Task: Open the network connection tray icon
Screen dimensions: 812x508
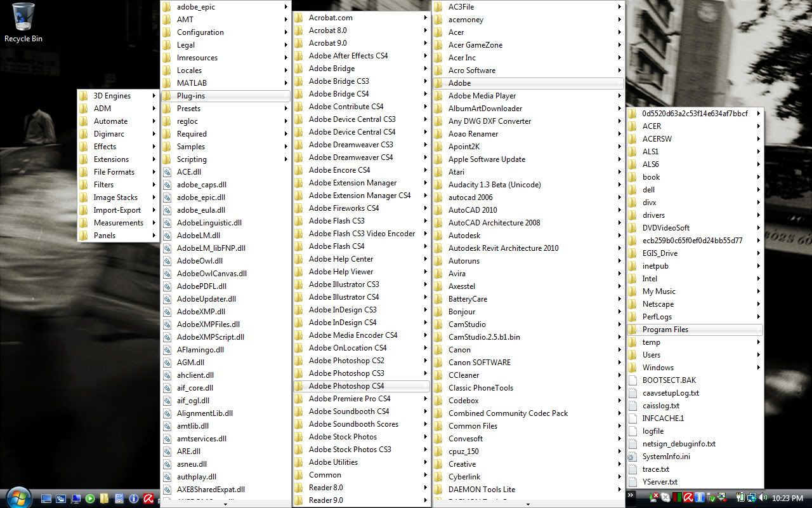Action: tap(751, 497)
